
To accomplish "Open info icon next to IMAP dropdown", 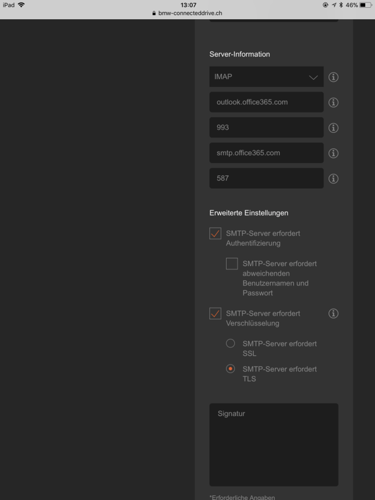I will tap(333, 77).
